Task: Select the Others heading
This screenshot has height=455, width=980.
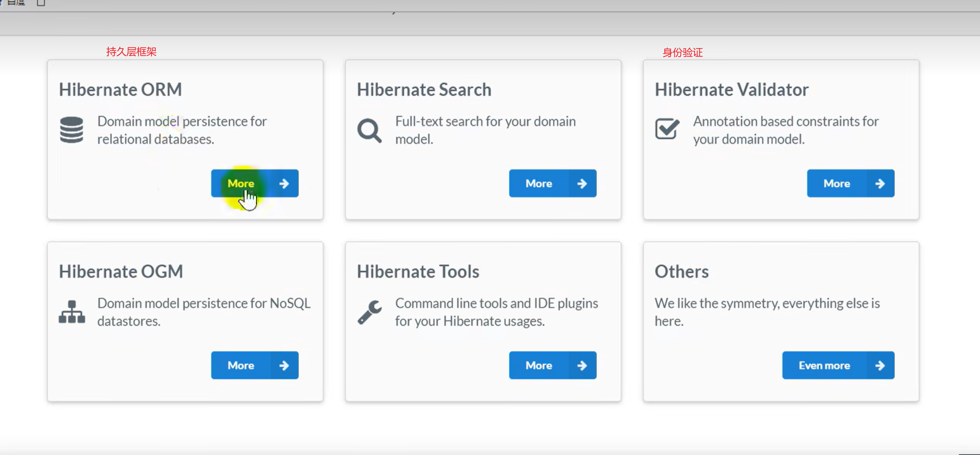Action: 682,271
